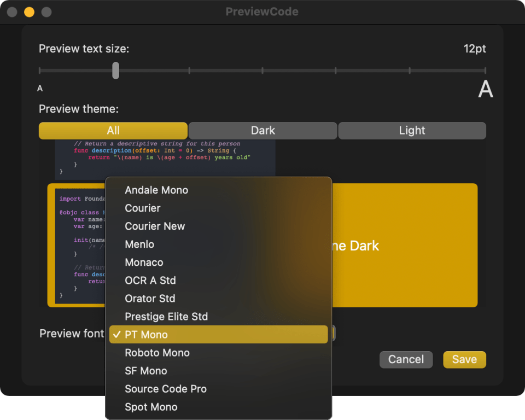Select the Menlo font
The height and width of the screenshot is (420, 525).
point(139,244)
